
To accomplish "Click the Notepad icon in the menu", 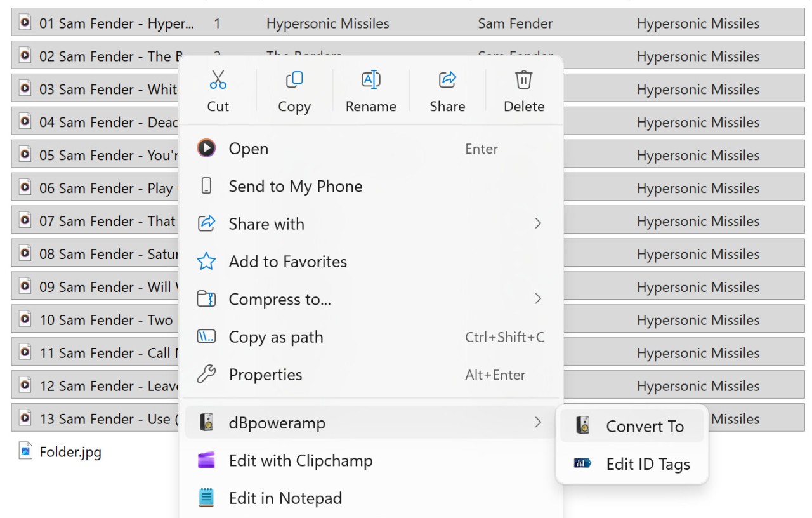I will [x=206, y=498].
